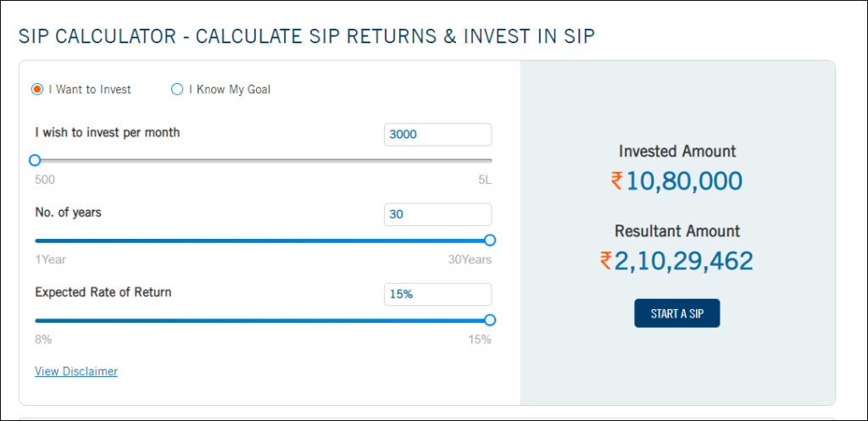868x421 pixels.
Task: Click the monthly investment slider handle
Action: point(35,160)
